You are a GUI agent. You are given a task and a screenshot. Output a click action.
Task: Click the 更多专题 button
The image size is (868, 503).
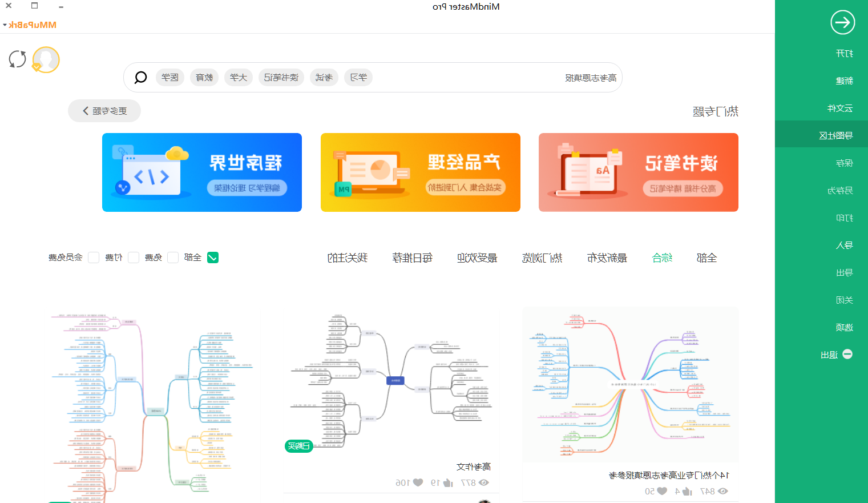point(104,111)
